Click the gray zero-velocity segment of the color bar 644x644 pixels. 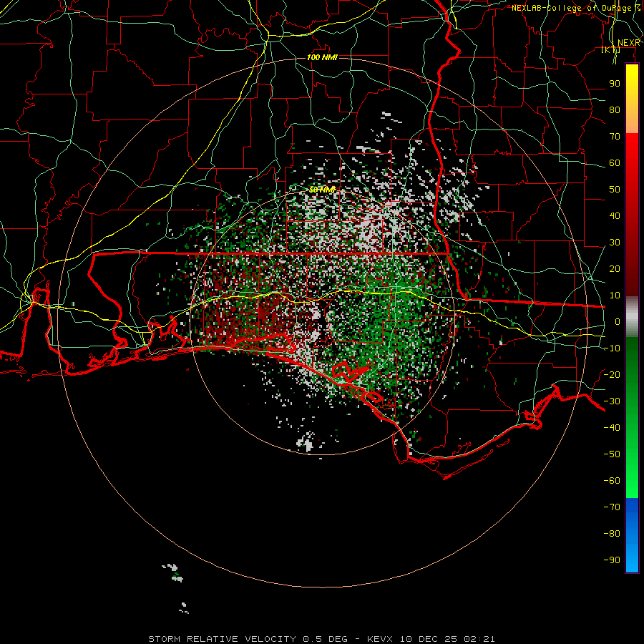point(632,317)
